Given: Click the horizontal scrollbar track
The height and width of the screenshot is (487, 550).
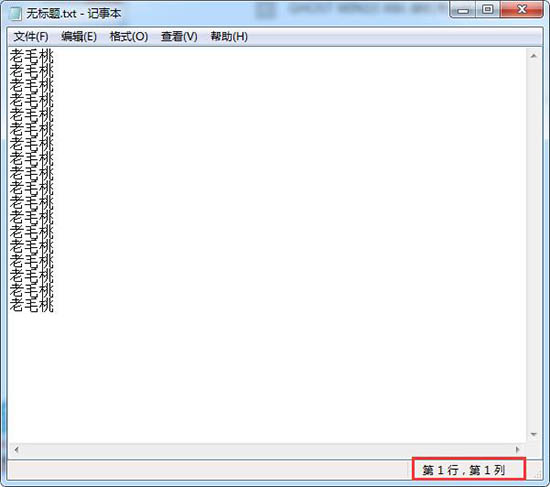Looking at the screenshot, I should [x=267, y=449].
